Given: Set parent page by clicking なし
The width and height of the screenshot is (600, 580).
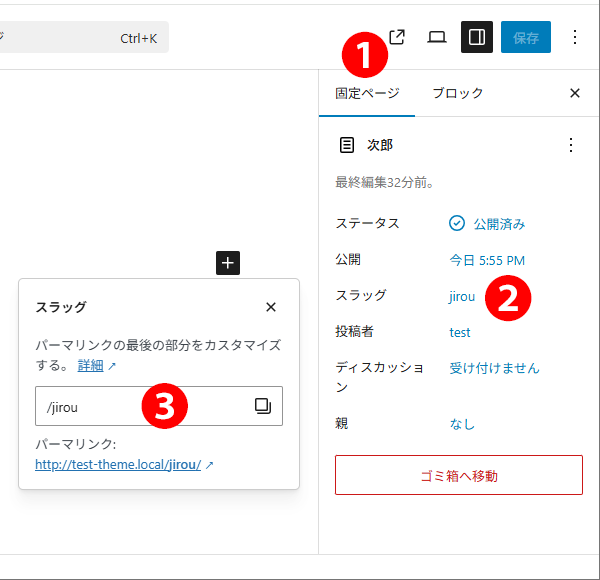Looking at the screenshot, I should (x=462, y=424).
